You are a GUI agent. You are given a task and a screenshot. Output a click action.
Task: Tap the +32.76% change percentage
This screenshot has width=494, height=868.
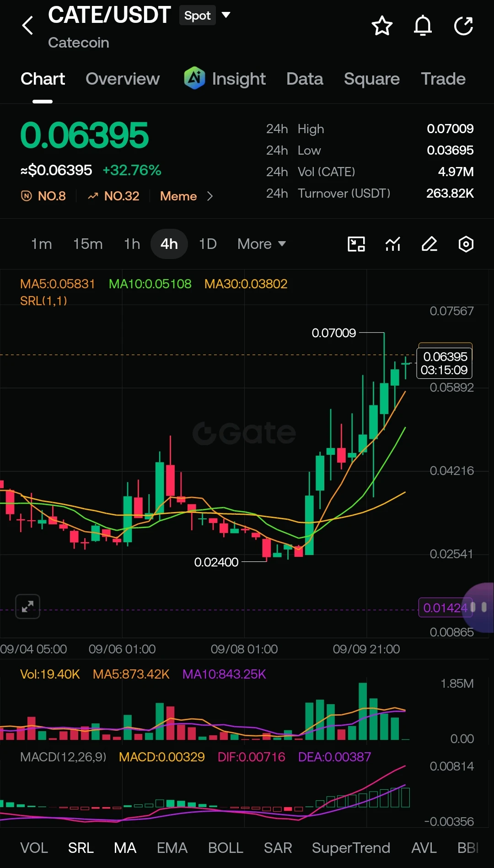(x=132, y=170)
